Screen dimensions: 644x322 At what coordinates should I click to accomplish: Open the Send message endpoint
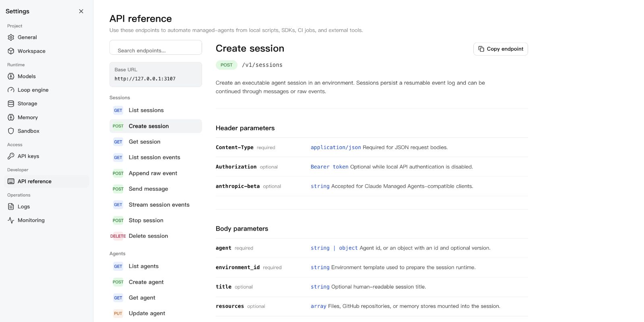point(156,189)
